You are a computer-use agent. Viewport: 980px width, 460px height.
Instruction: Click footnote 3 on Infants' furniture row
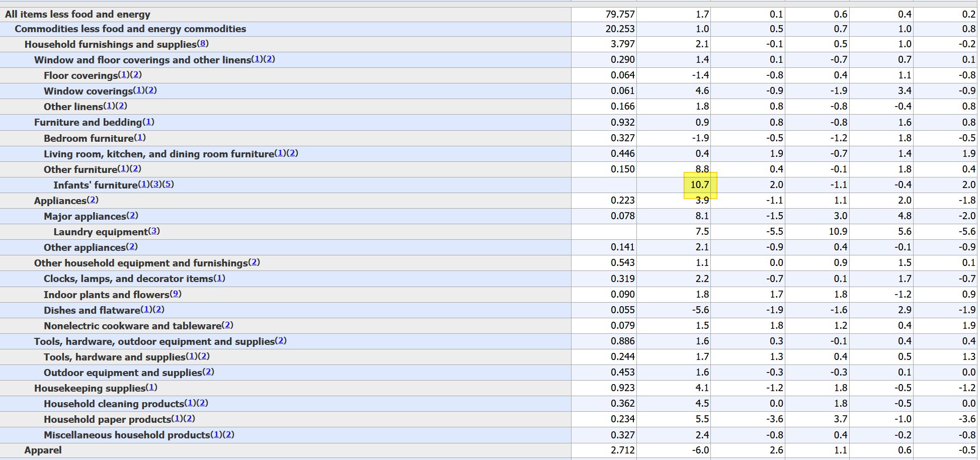(156, 184)
